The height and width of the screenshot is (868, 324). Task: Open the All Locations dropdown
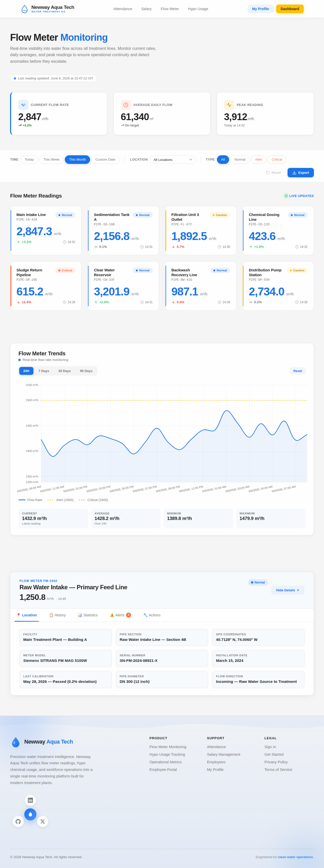[x=173, y=160]
